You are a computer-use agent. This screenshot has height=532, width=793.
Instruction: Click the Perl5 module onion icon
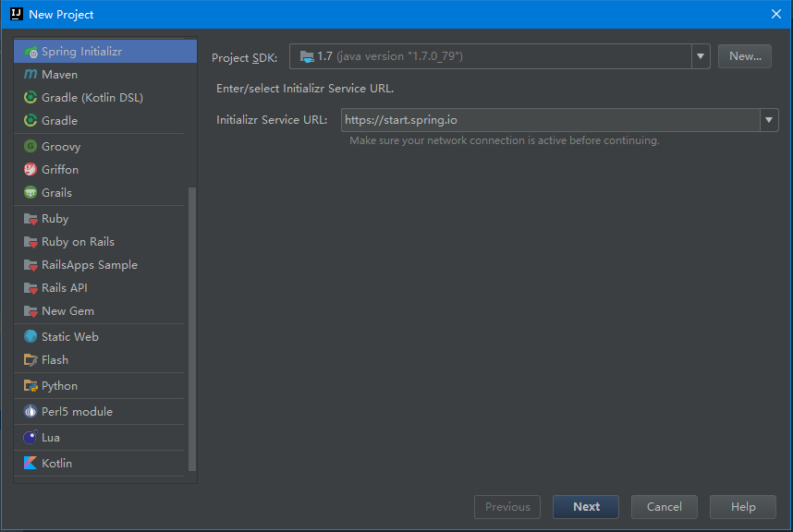click(x=30, y=411)
